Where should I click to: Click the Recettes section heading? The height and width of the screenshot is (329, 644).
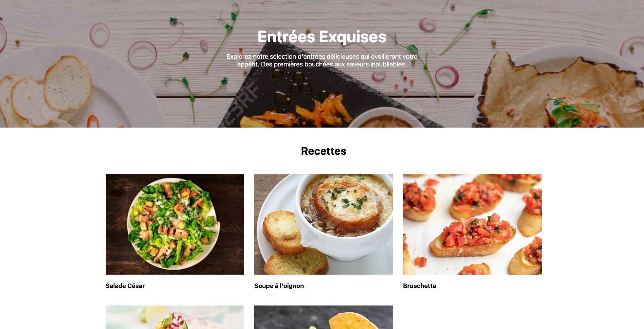click(x=323, y=151)
